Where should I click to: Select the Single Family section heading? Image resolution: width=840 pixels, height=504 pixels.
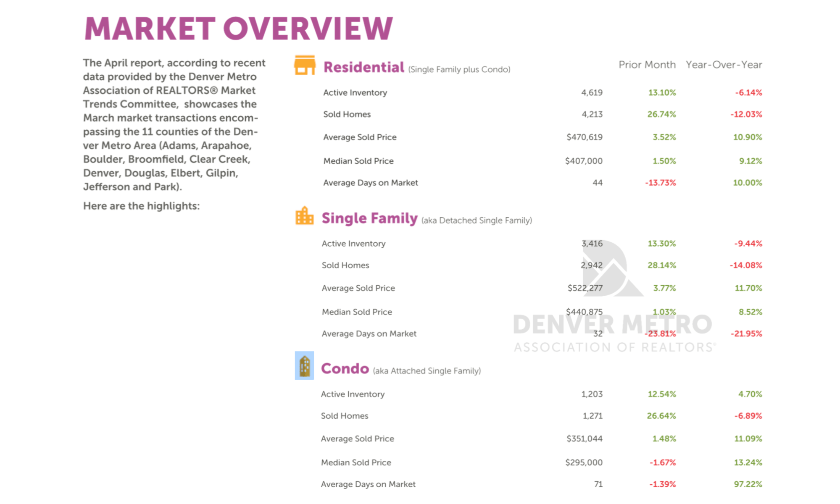point(369,218)
